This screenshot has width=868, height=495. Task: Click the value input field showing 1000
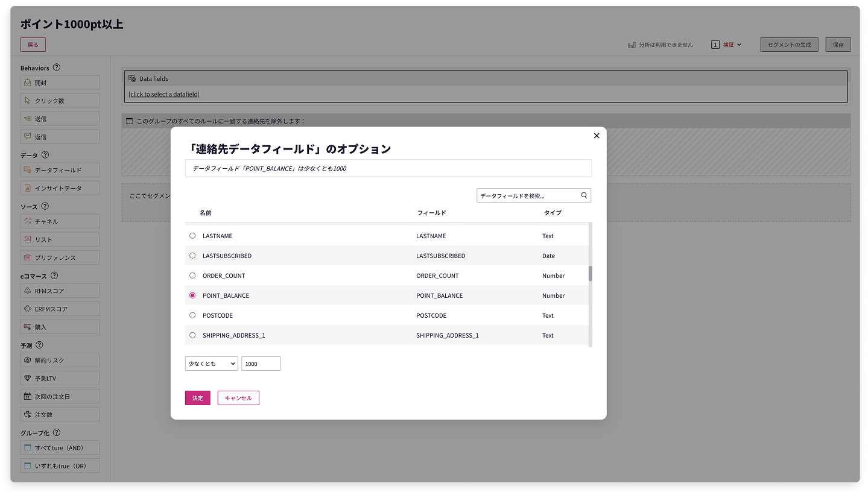[261, 364]
